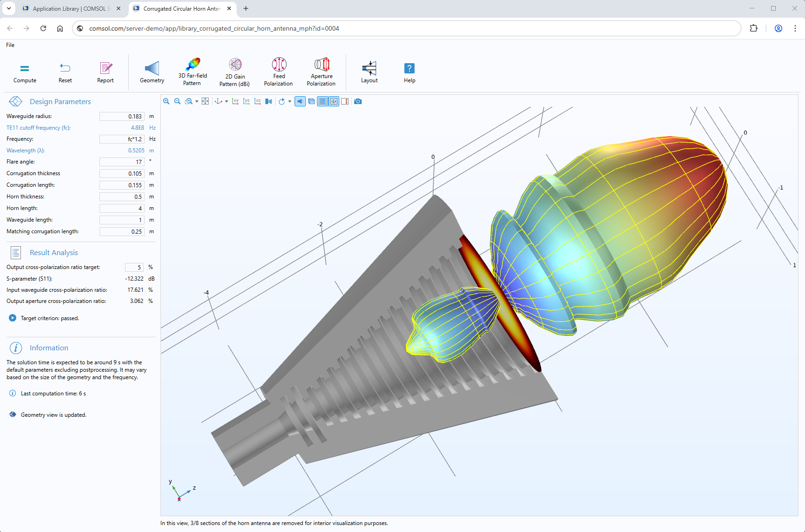Viewport: 805px width, 532px height.
Task: Toggle the scene light
Action: (x=300, y=101)
